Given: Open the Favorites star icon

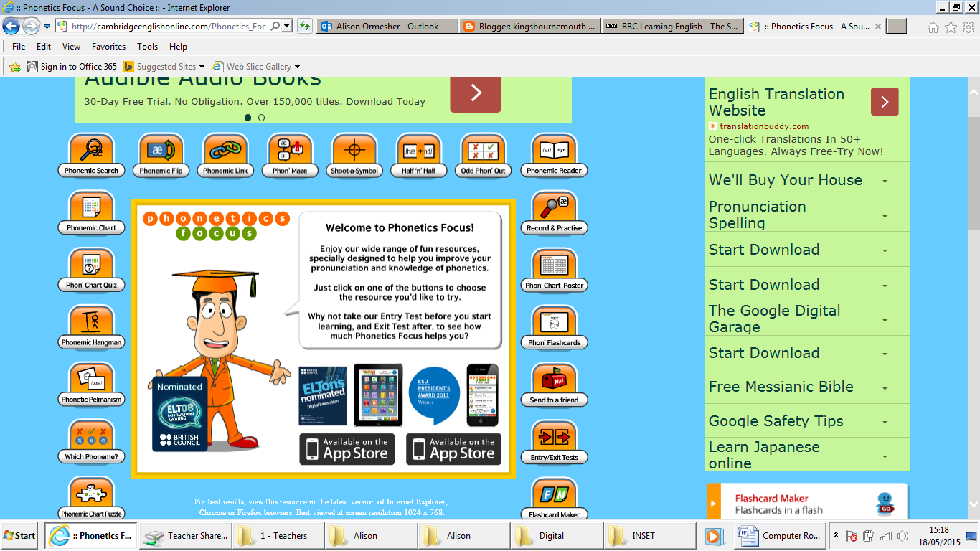Looking at the screenshot, I should 951,27.
